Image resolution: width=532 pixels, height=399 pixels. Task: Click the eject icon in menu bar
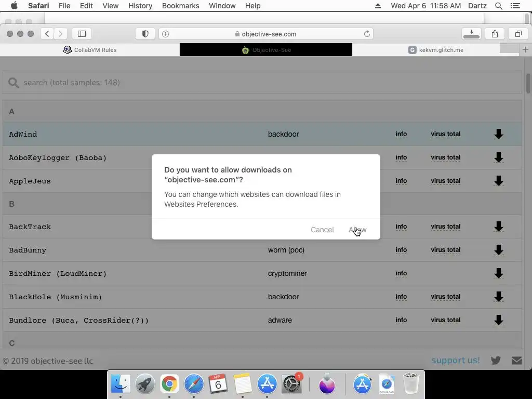coord(378,6)
